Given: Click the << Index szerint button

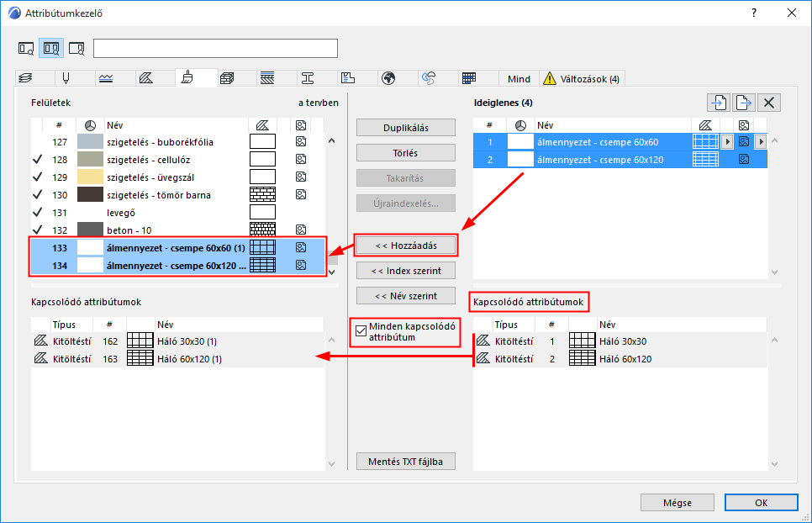Looking at the screenshot, I should tap(406, 270).
